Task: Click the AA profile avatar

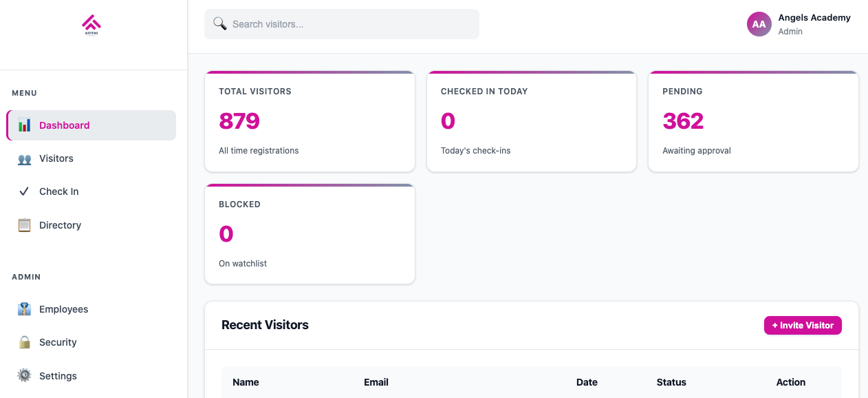Action: [759, 23]
